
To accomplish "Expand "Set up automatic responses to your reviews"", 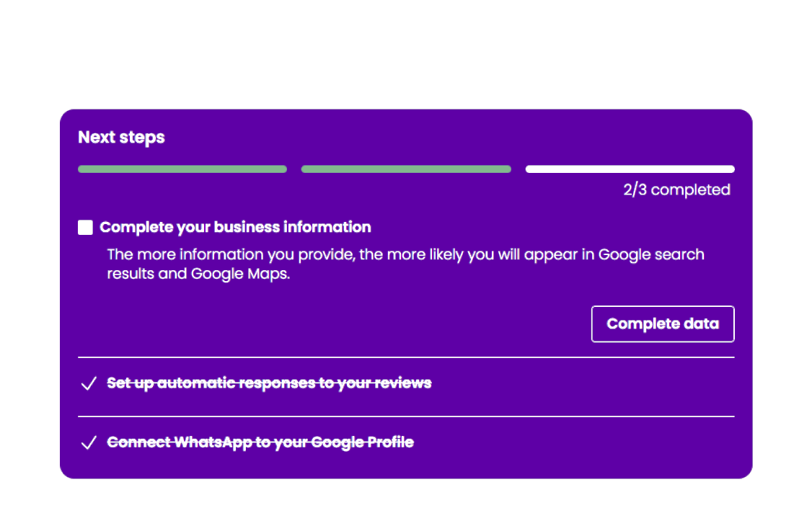I will pyautogui.click(x=269, y=383).
